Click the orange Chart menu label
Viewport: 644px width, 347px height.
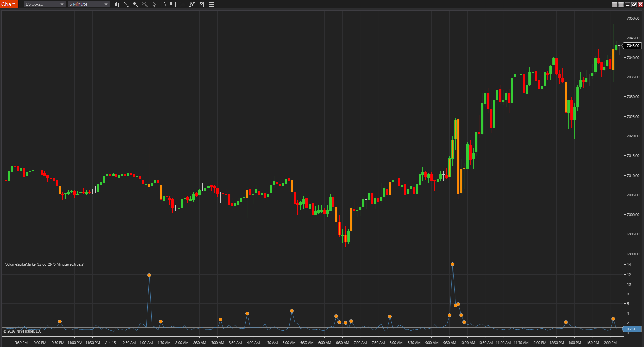coord(9,4)
